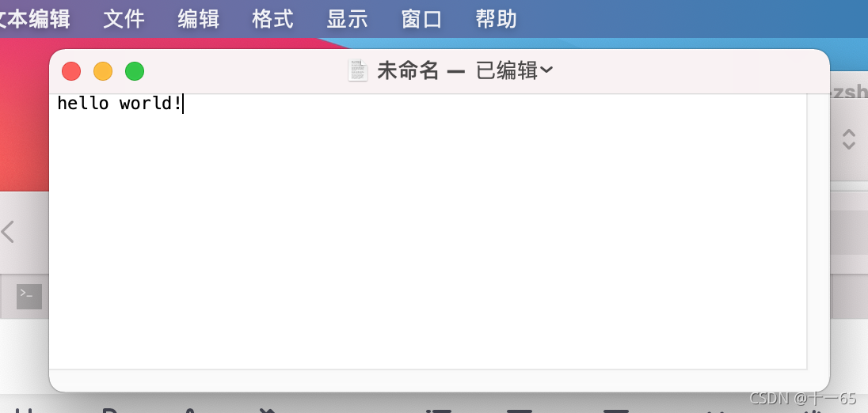Click the vertical scrollbar track of the document
868x413 pixels.
click(817, 231)
